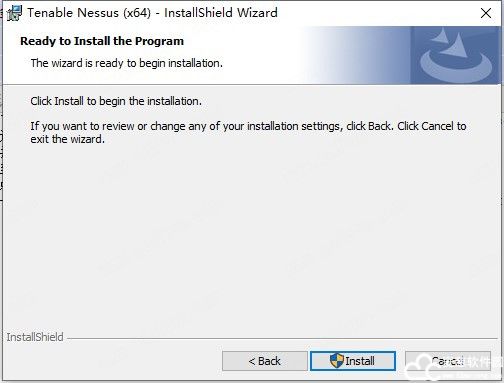
Task: Click the 'Tenable Nessus (x64)' title bar text
Action: coord(89,13)
